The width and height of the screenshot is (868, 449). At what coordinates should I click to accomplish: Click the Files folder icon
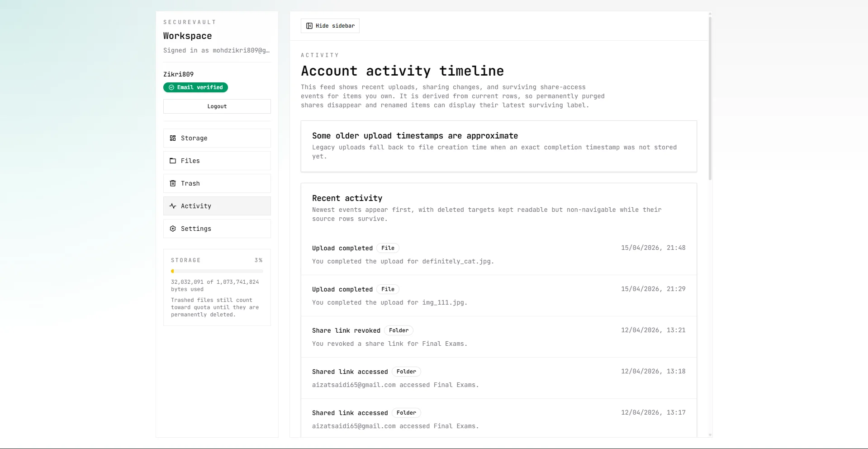[x=173, y=161]
